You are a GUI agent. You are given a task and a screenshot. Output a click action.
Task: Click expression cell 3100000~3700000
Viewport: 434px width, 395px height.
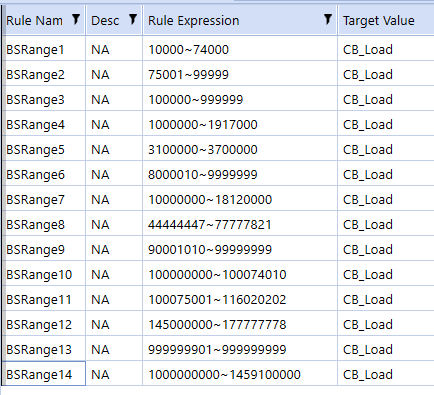(x=240, y=149)
